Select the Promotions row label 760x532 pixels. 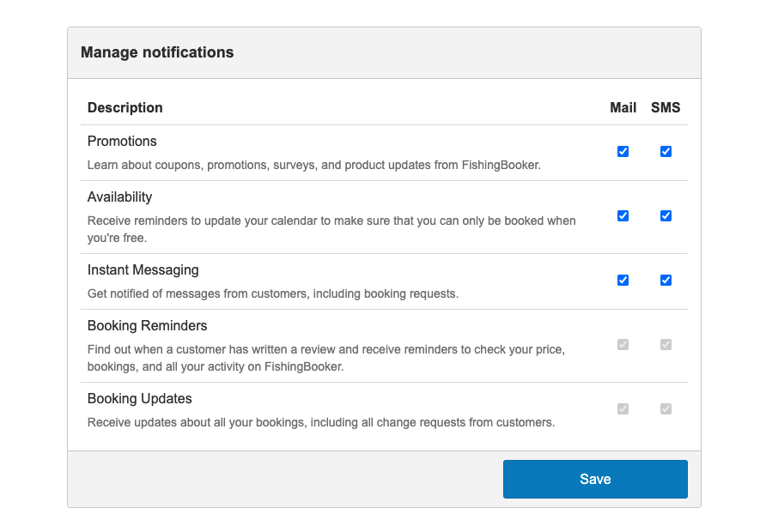[x=122, y=141]
